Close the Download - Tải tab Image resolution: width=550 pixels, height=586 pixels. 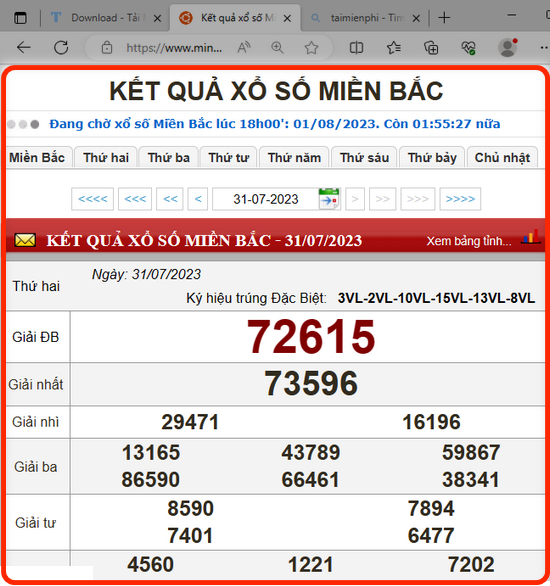[157, 18]
